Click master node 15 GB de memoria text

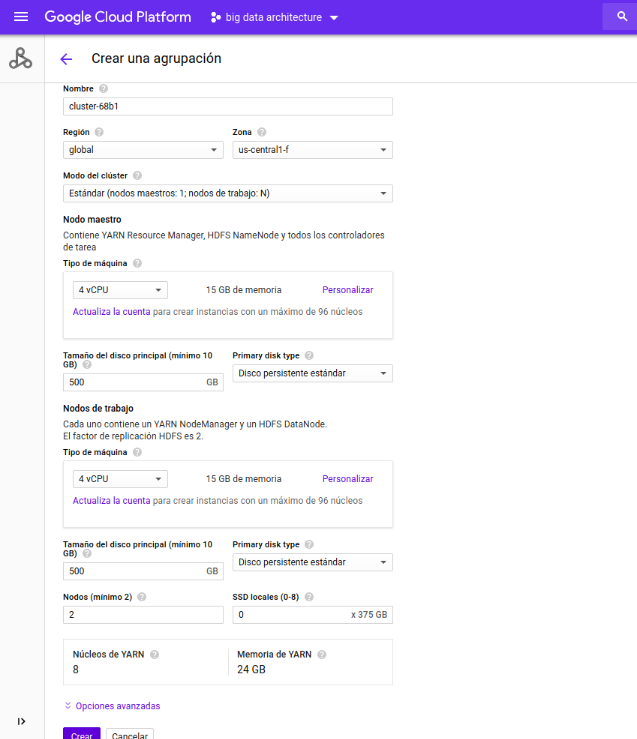click(244, 290)
